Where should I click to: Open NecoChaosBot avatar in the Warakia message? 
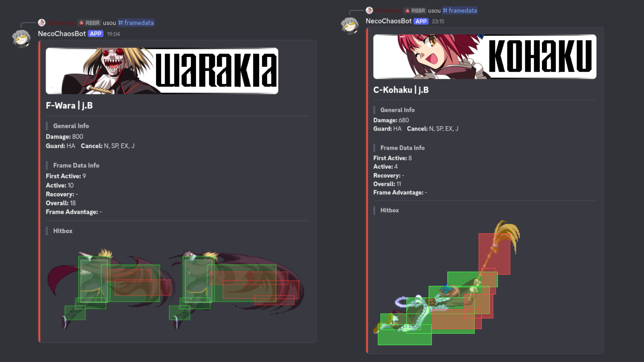click(x=21, y=39)
